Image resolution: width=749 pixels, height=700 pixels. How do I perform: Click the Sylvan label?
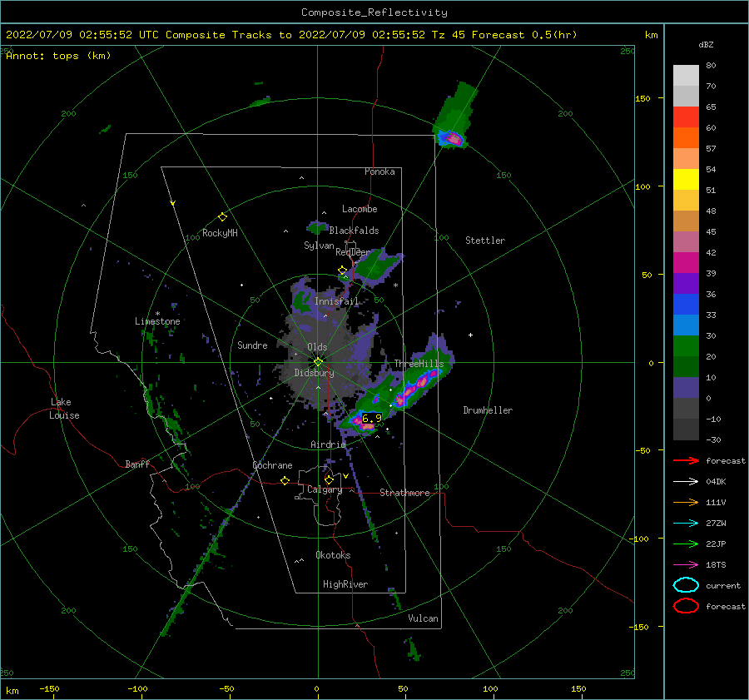click(319, 246)
